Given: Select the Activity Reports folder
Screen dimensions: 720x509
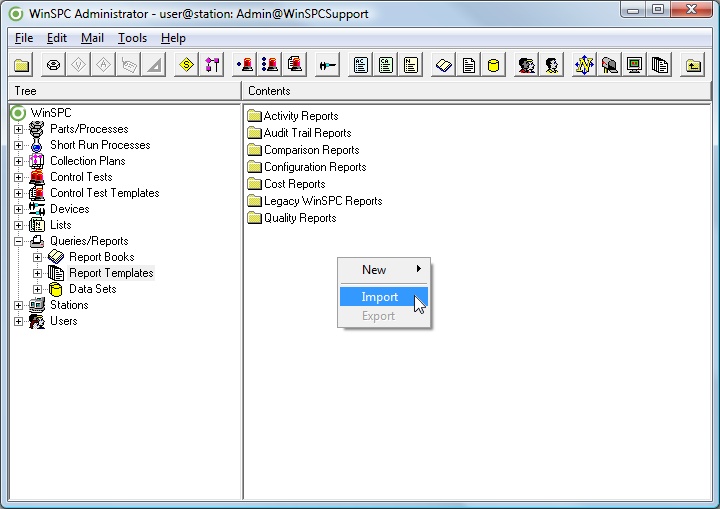Looking at the screenshot, I should (x=292, y=116).
